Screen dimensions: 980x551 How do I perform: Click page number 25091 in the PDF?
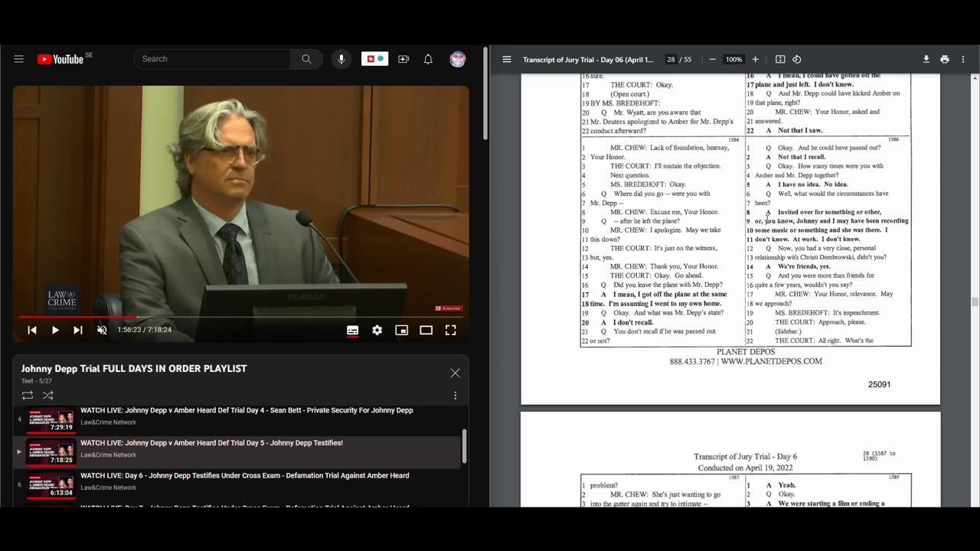879,384
